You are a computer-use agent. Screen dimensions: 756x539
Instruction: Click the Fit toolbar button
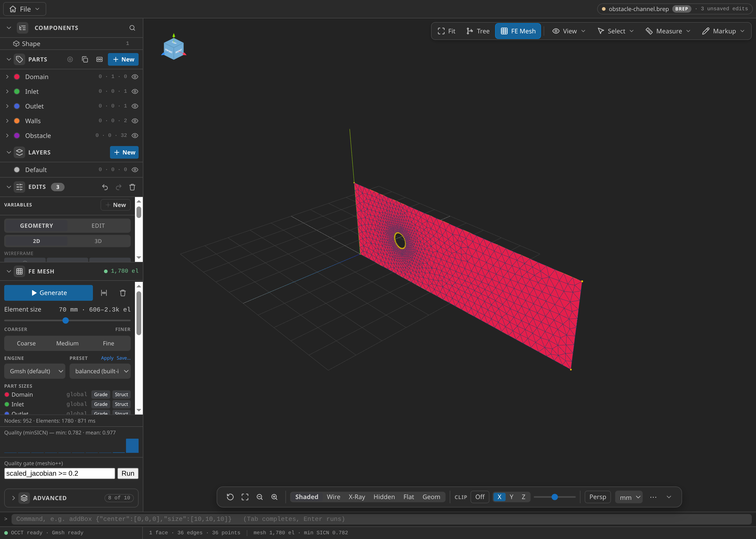[x=446, y=31]
